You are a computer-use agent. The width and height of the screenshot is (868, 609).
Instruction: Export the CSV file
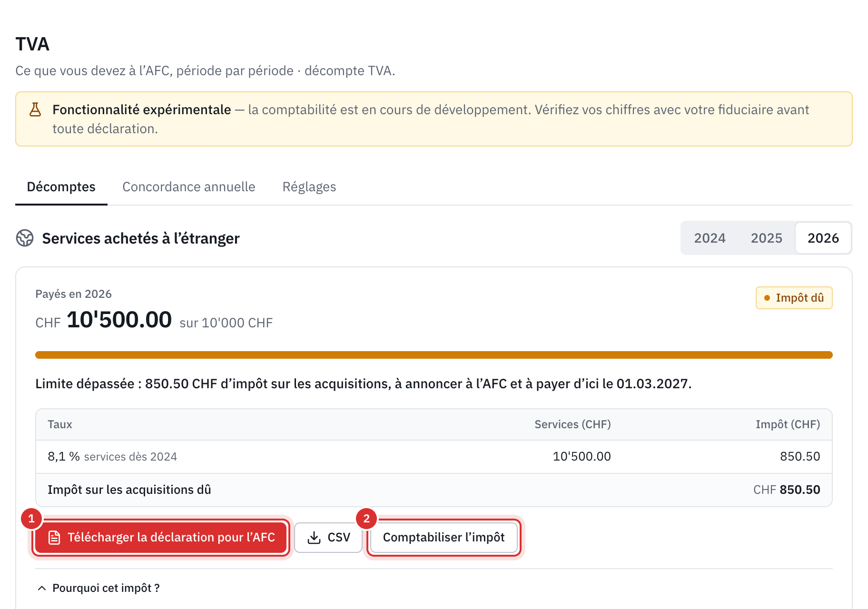point(328,538)
